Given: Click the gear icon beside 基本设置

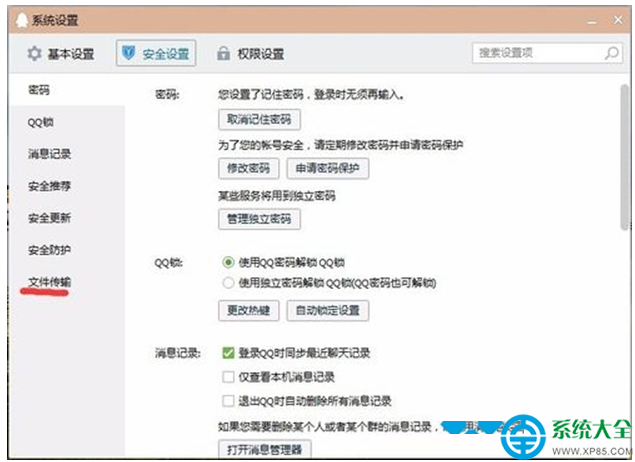Looking at the screenshot, I should click(x=34, y=53).
